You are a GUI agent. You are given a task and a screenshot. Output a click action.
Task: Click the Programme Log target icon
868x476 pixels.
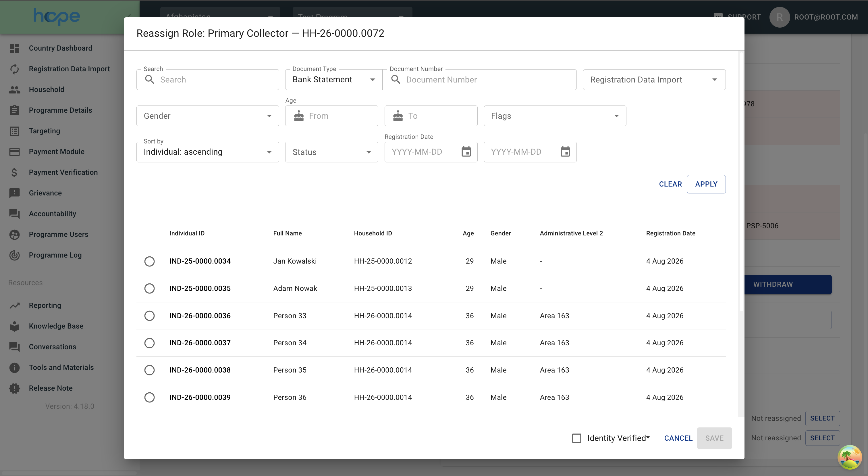[14, 255]
